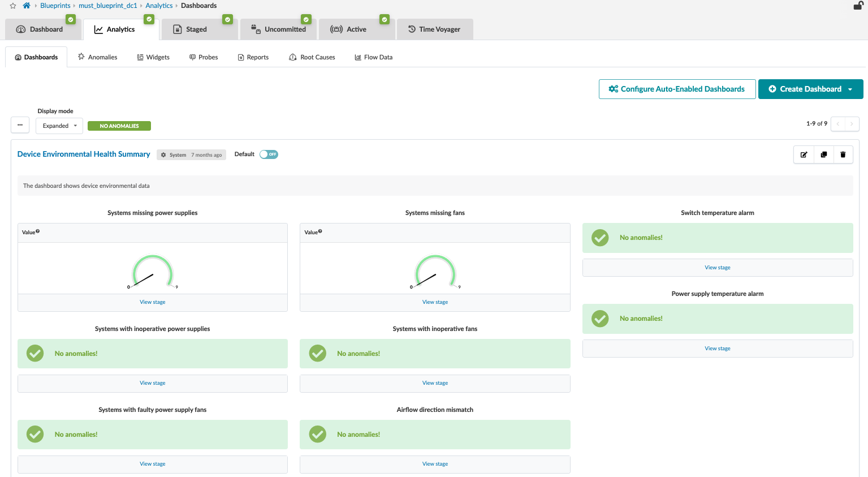This screenshot has width=868, height=477.
Task: Open the Display mode Expanded dropdown
Action: pyautogui.click(x=59, y=126)
